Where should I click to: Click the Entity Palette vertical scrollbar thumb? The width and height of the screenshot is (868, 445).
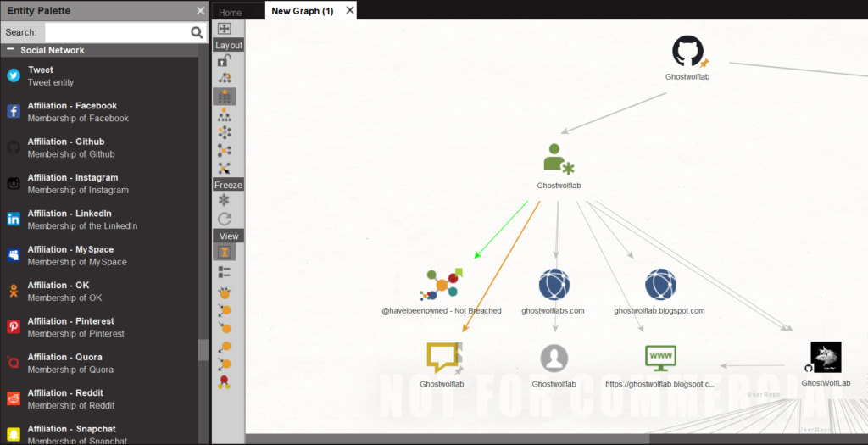point(203,350)
